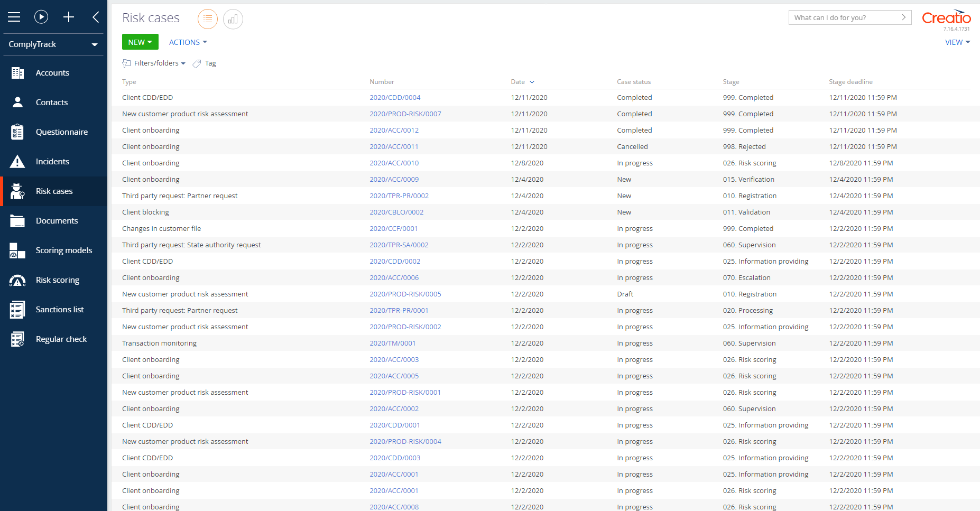Open case 2020/TPR-SA/0002 link
Screen dimensions: 980x511
coord(399,245)
